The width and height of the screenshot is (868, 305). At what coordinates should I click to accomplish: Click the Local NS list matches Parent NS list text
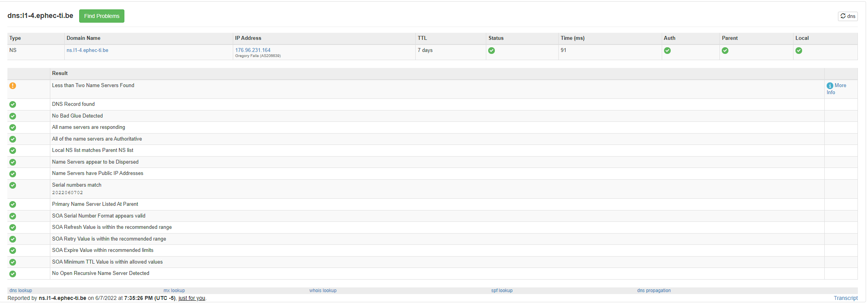tap(93, 150)
